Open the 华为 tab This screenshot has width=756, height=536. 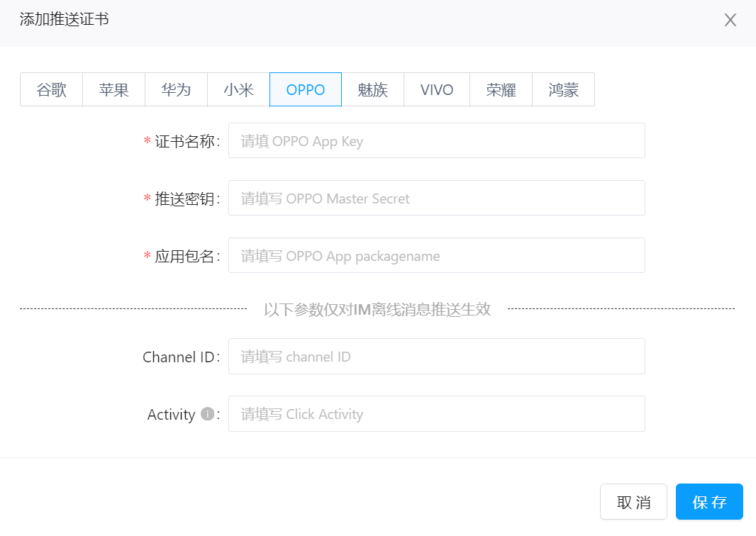[x=176, y=90]
